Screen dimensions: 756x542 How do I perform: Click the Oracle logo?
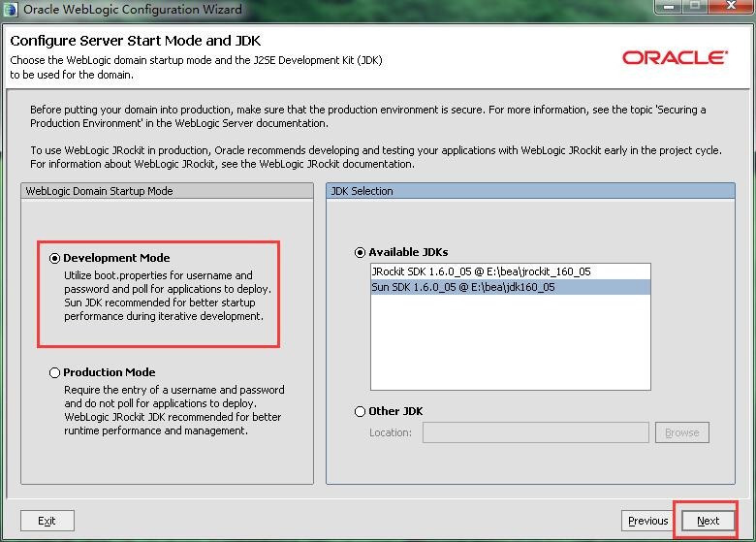[x=675, y=58]
